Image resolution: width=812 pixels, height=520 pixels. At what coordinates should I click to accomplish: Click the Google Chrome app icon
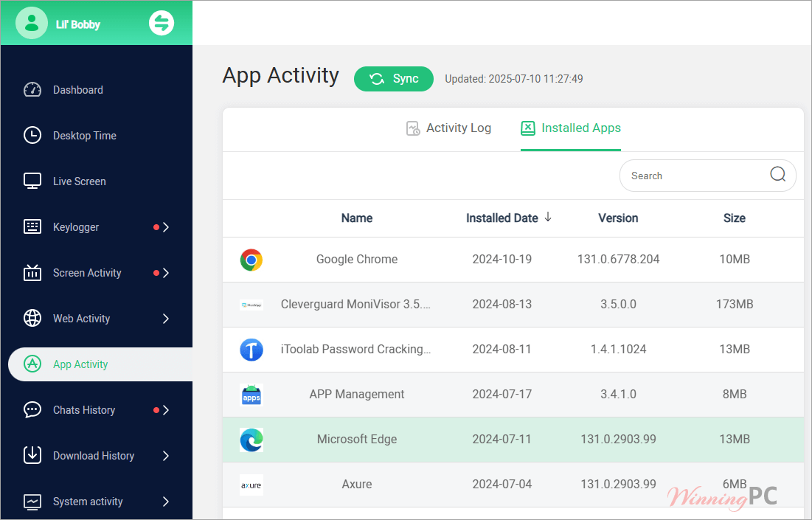click(x=251, y=260)
